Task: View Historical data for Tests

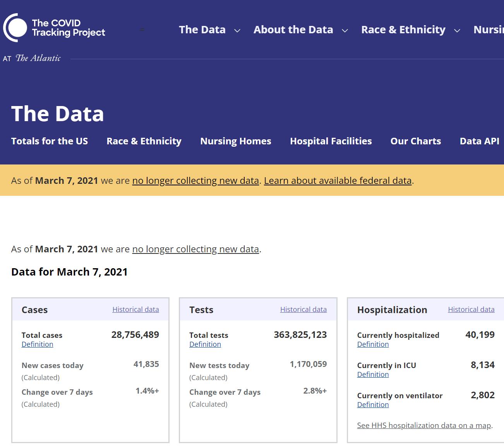Action: pos(303,310)
